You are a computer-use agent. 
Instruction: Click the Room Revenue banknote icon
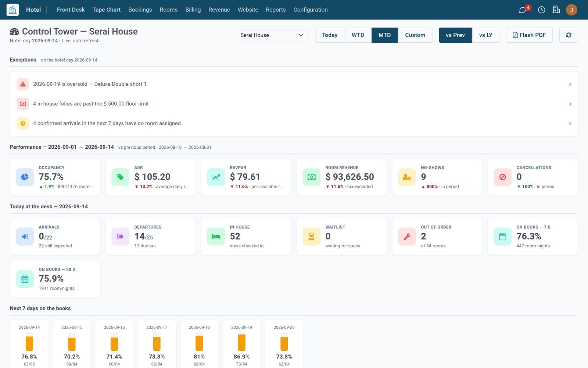pyautogui.click(x=312, y=177)
